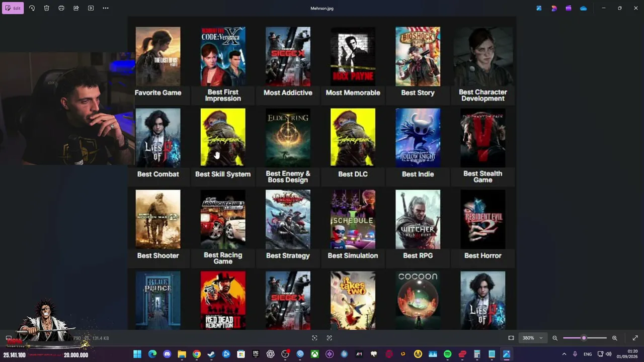Click the microphone icon in the system tray
644x362 pixels.
tap(575, 354)
